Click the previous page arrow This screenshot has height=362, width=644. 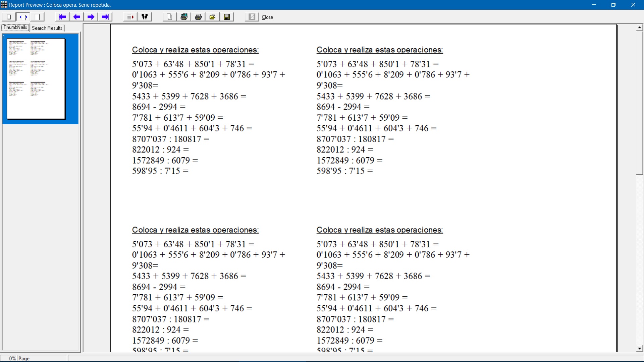coord(77,17)
